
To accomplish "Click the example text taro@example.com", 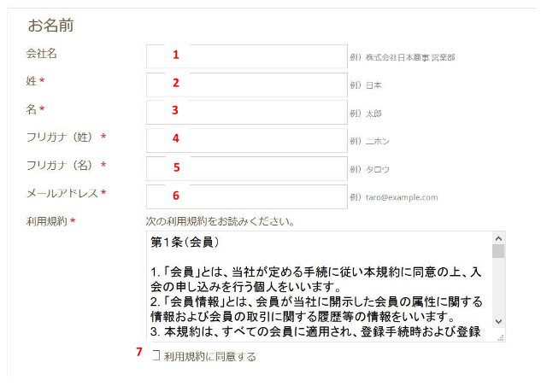I will pyautogui.click(x=402, y=197).
